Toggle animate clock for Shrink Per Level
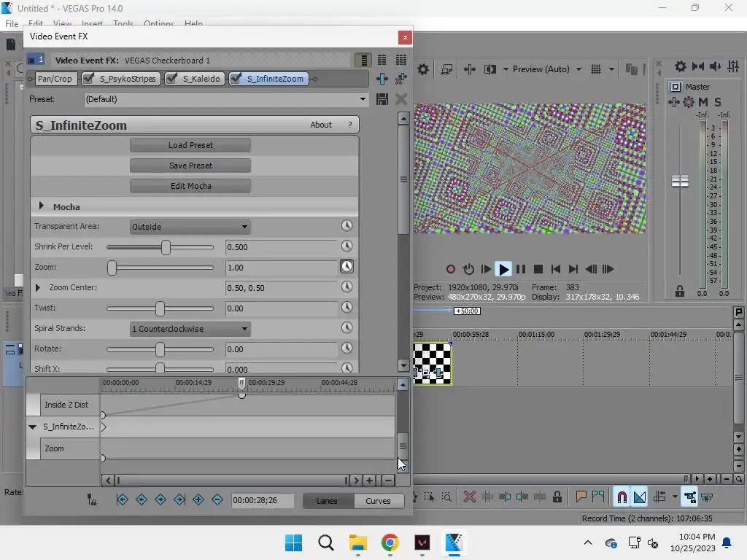747x560 pixels. (x=347, y=246)
